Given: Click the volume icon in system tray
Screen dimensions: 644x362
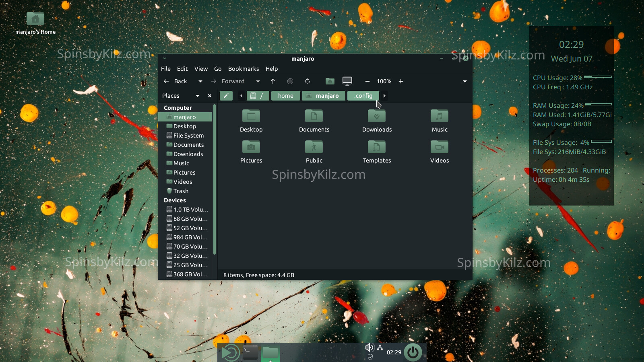Looking at the screenshot, I should (369, 348).
